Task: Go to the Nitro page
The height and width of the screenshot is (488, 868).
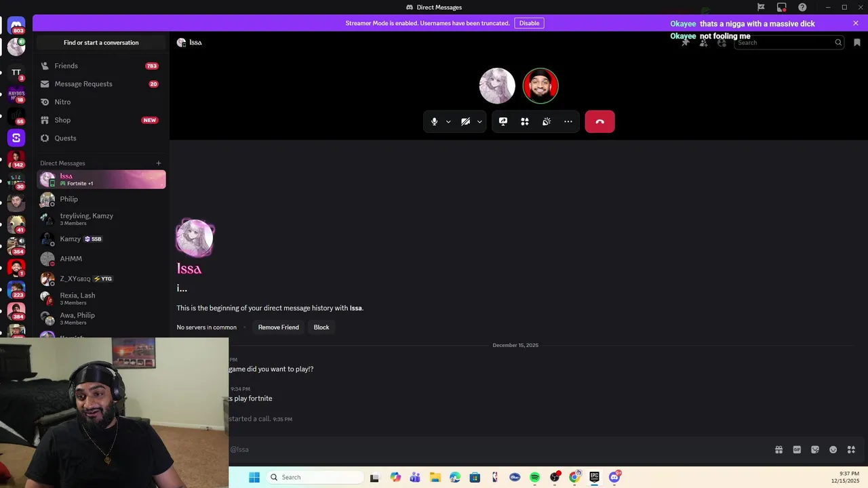Action: click(x=101, y=102)
